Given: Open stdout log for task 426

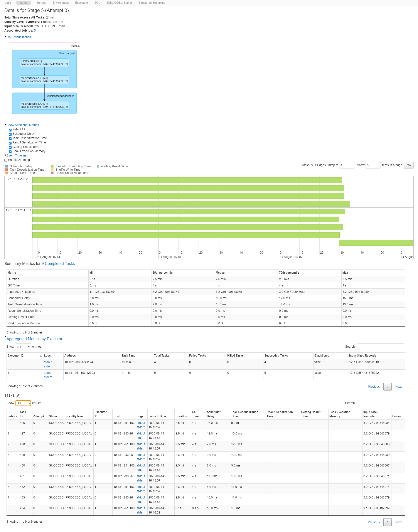Looking at the screenshot, I should (x=141, y=423).
